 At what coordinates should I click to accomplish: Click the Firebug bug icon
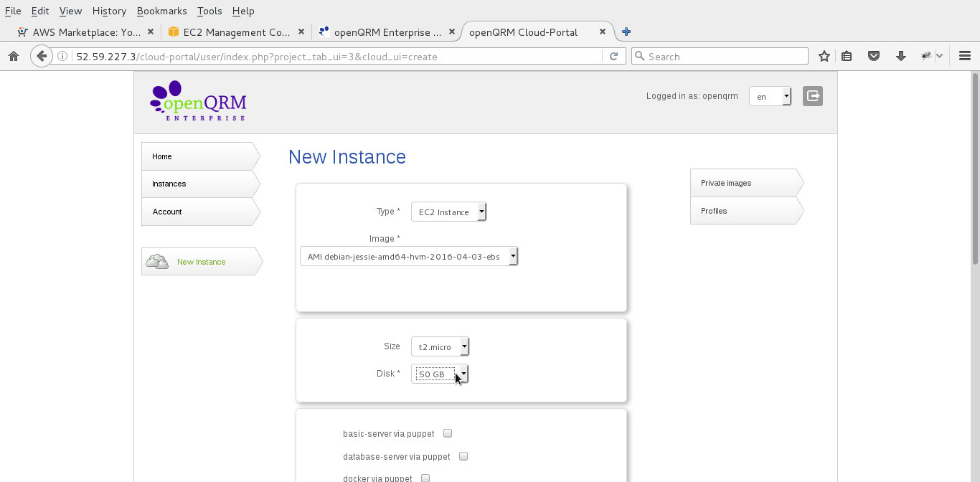(x=926, y=56)
